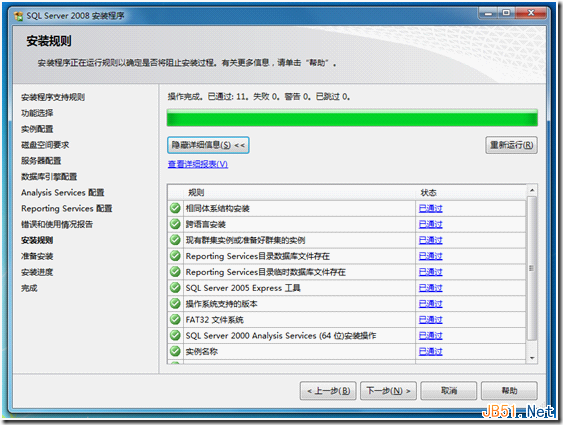
Task: Click check icon for FAT32 文件系统
Action: point(175,319)
